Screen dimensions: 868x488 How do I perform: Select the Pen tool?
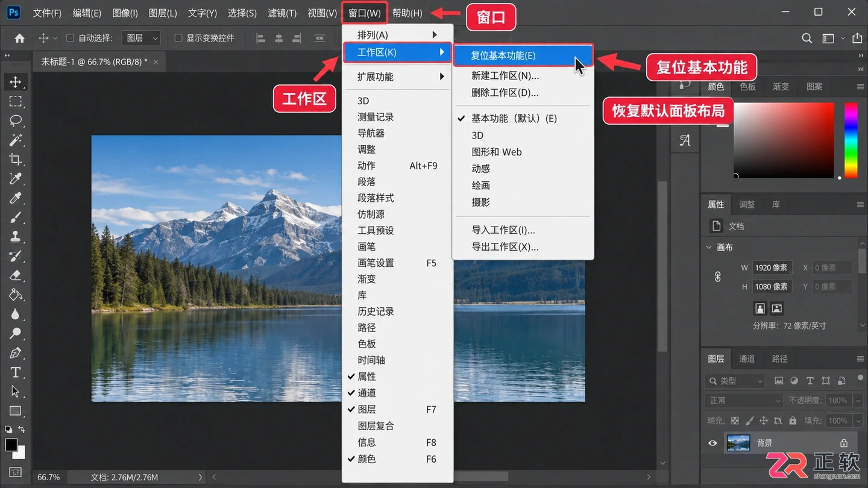point(16,353)
